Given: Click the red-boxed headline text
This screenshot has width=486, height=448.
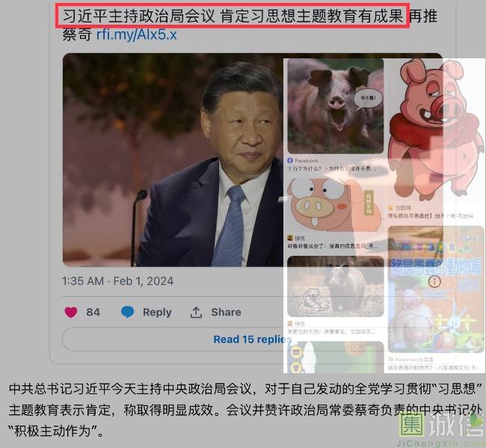Looking at the screenshot, I should (233, 16).
